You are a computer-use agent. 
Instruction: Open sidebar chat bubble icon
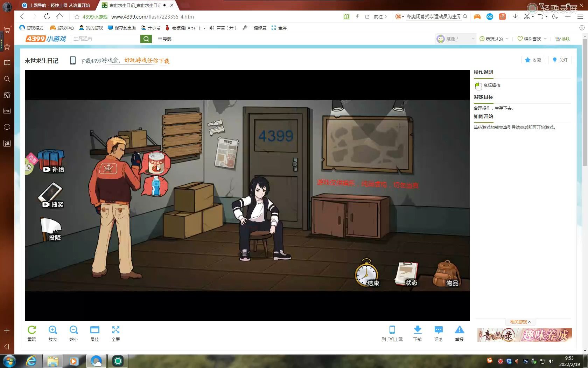7,127
